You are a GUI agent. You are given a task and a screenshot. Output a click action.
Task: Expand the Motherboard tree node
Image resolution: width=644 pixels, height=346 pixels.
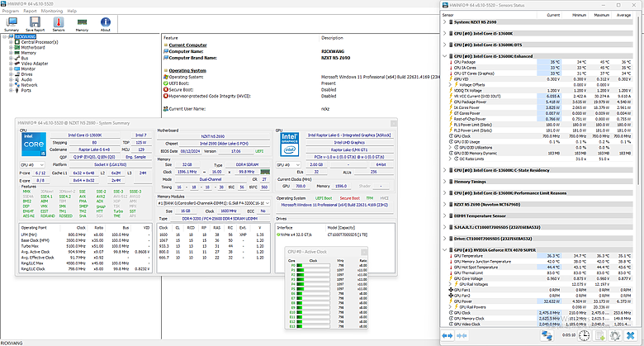pyautogui.click(x=11, y=47)
